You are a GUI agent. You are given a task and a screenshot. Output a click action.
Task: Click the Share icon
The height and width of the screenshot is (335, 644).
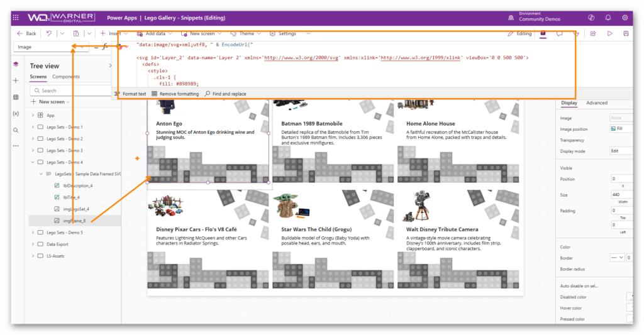tap(593, 34)
